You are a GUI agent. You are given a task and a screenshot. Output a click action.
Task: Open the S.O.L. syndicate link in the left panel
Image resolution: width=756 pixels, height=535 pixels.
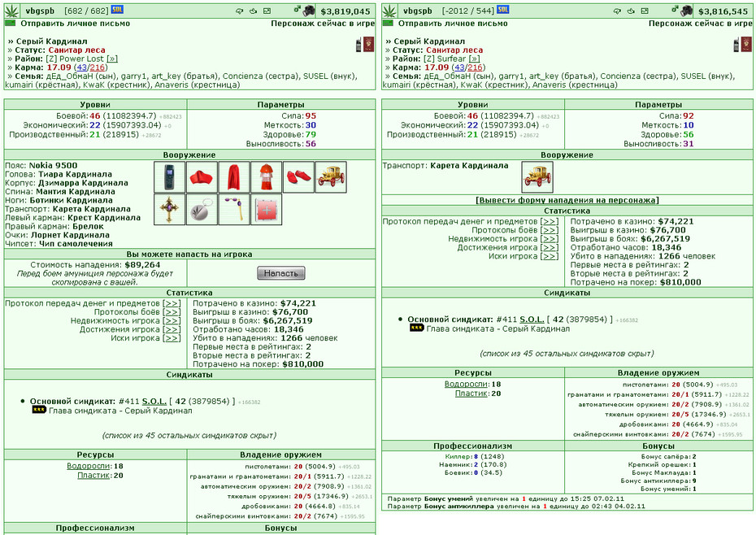coord(154,402)
